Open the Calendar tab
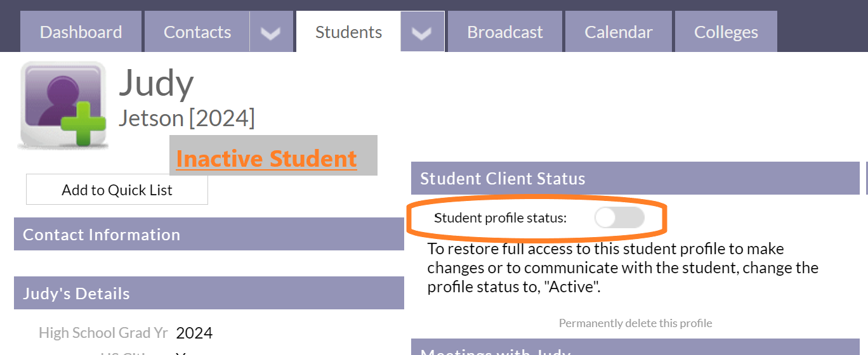 click(619, 32)
